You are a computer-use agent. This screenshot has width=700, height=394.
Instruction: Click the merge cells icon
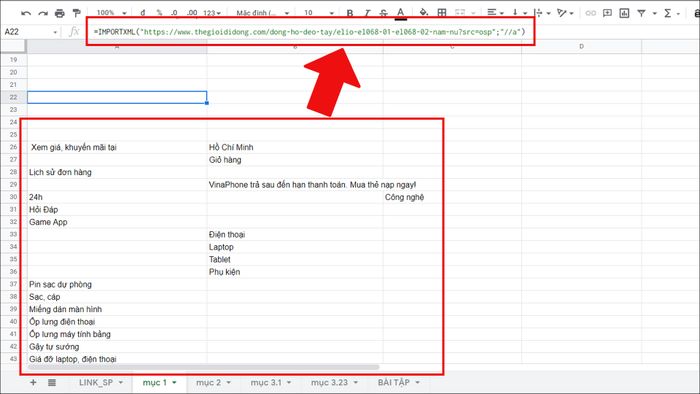click(460, 13)
